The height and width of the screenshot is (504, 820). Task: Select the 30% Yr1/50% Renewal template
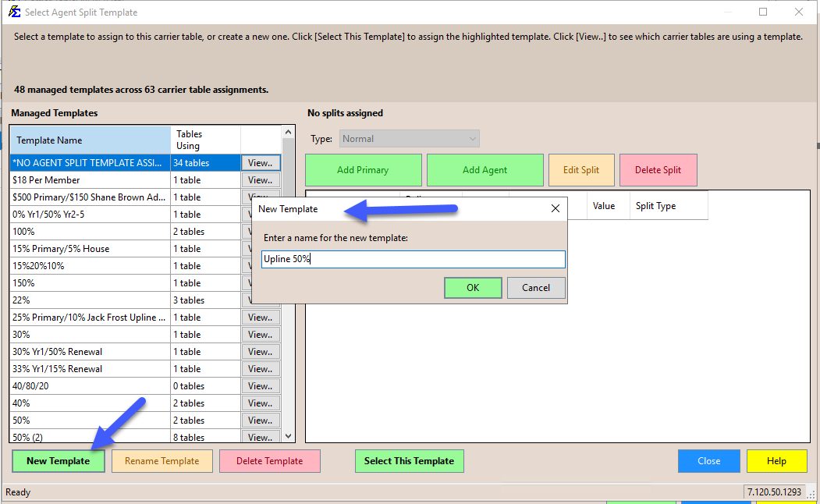click(x=91, y=352)
